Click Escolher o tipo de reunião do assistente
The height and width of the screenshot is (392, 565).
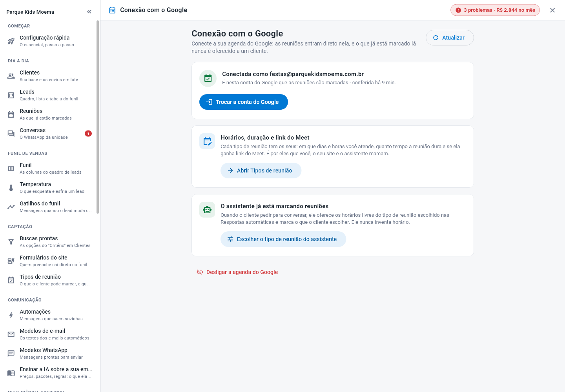[x=283, y=239]
